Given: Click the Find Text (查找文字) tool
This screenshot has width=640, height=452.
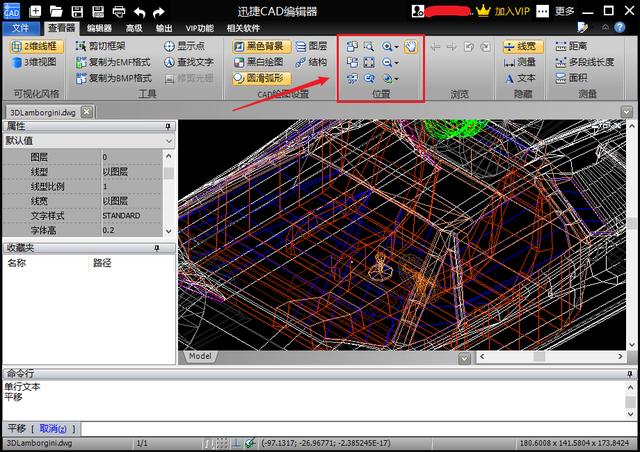Looking at the screenshot, I should point(188,62).
